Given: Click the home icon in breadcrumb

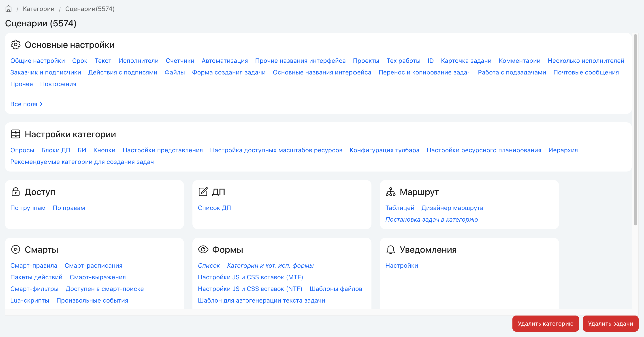Looking at the screenshot, I should tap(9, 9).
